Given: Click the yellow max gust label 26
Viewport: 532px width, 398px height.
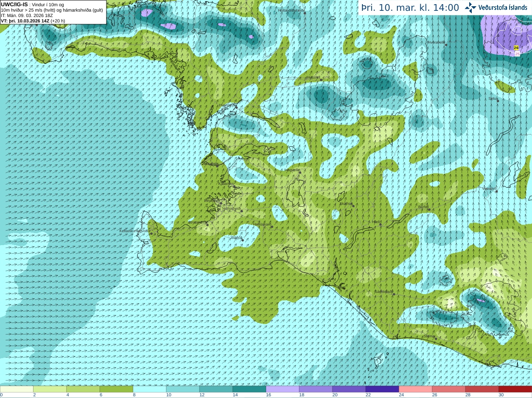Looking at the screenshot, I should (516, 48).
